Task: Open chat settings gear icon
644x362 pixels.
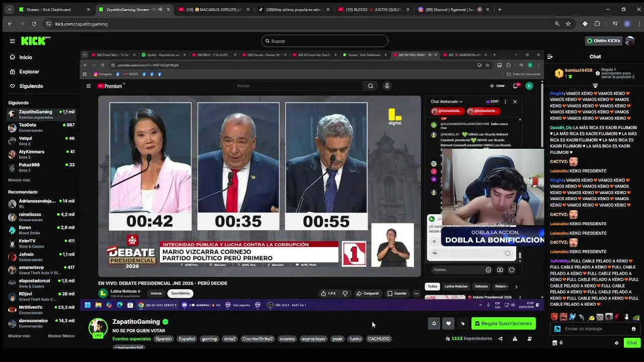Action: coord(616,343)
